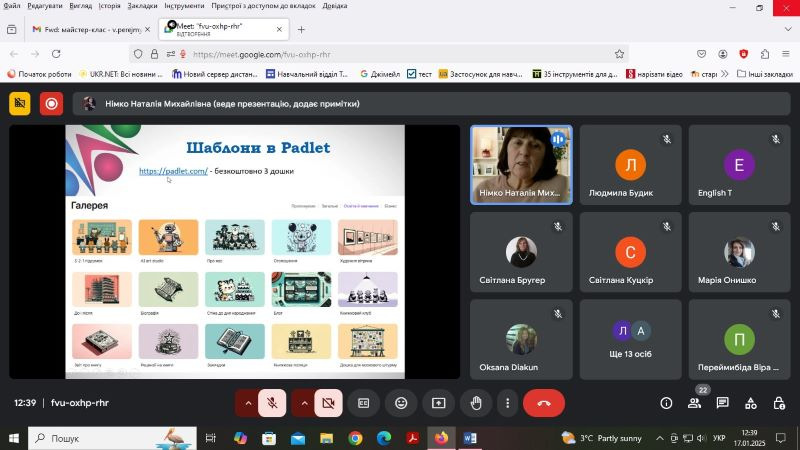Select English T participant tile
Viewport: 800px width, 450px height.
(x=739, y=165)
